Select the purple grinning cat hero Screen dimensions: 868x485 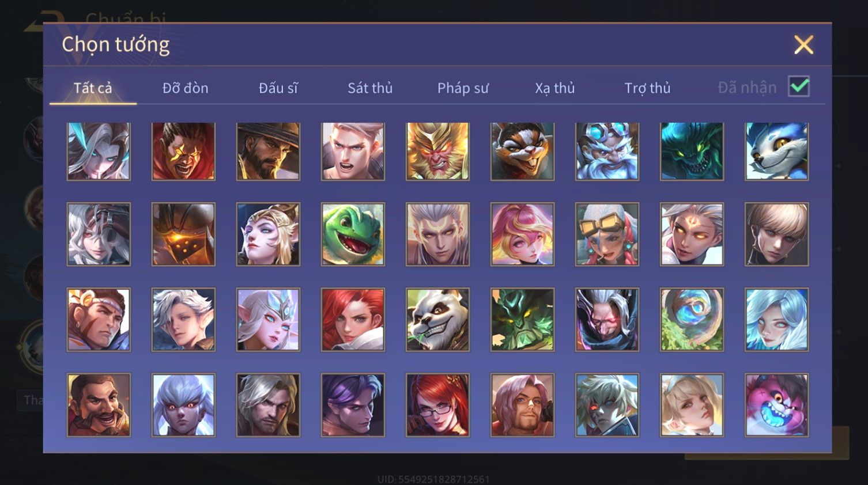coord(776,405)
